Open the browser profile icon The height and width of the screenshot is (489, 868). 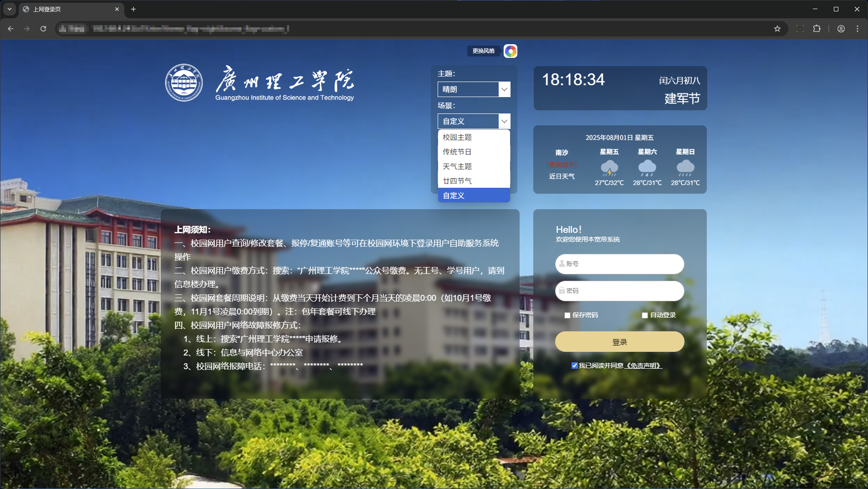point(841,29)
